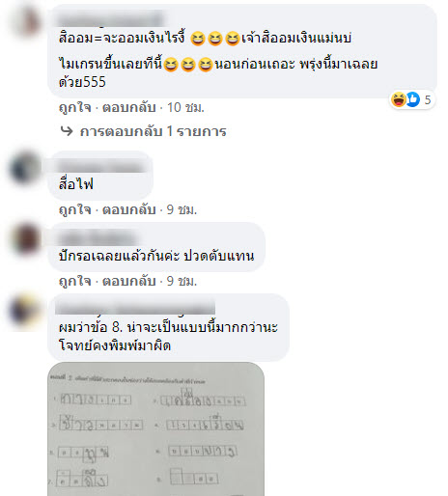Screen dimensions: 448x496
Task: Open the 10 ชม. timestamp link
Action: 185,107
